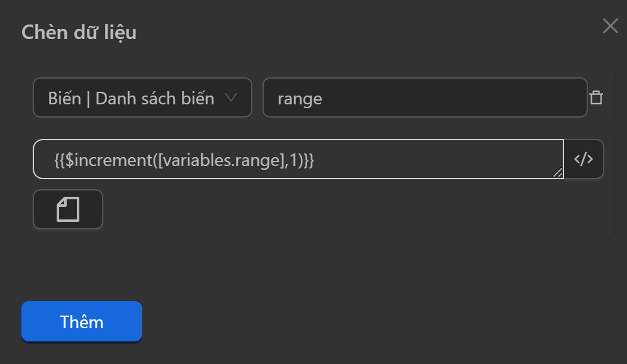Click the blank page icon button

[68, 209]
